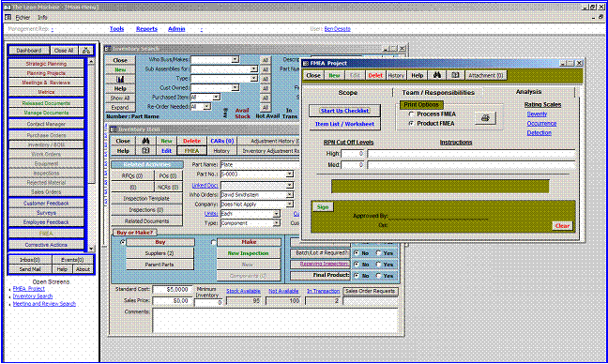
Task: Set Final Product to Yes
Action: 378,276
